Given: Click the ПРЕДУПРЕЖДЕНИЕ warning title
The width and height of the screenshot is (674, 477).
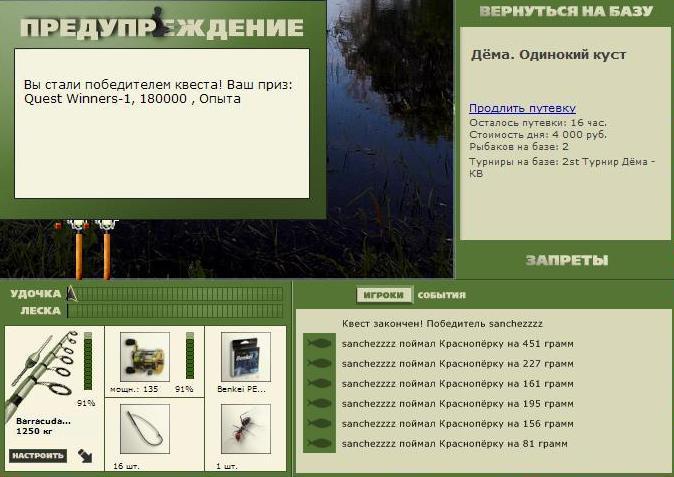Looking at the screenshot, I should (162, 28).
